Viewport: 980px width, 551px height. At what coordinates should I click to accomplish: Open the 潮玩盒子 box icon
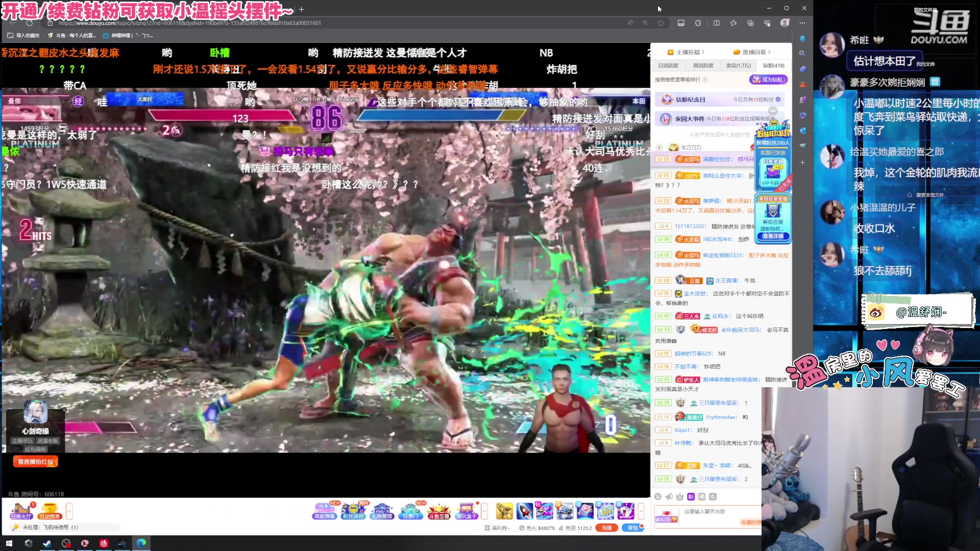pos(467,511)
